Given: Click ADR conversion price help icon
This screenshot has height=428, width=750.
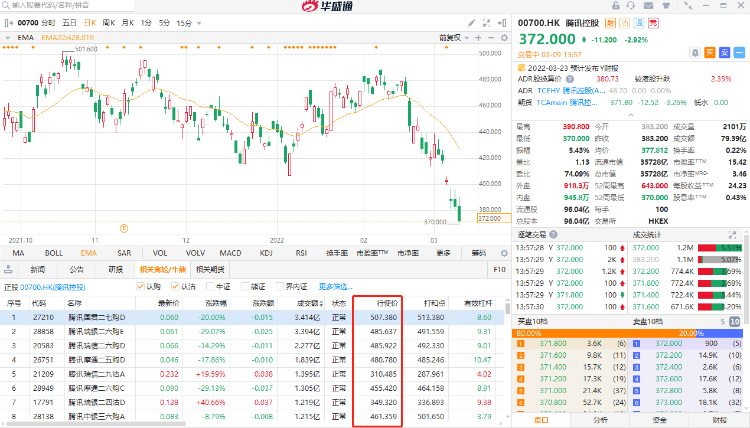Looking at the screenshot, I should tap(570, 79).
